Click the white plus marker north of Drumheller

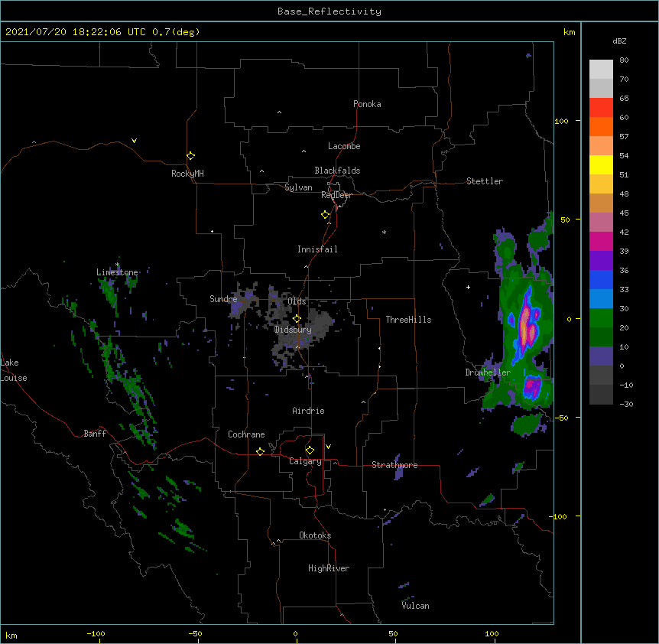click(468, 287)
